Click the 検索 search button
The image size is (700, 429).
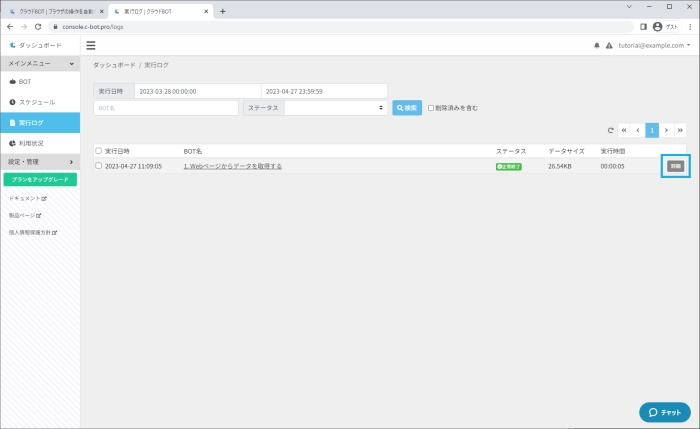407,107
